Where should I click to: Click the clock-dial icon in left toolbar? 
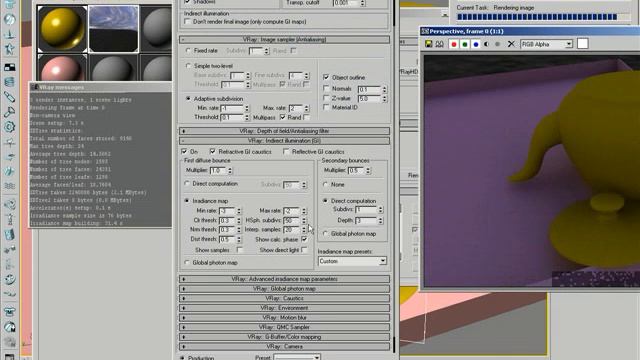tap(9, 279)
